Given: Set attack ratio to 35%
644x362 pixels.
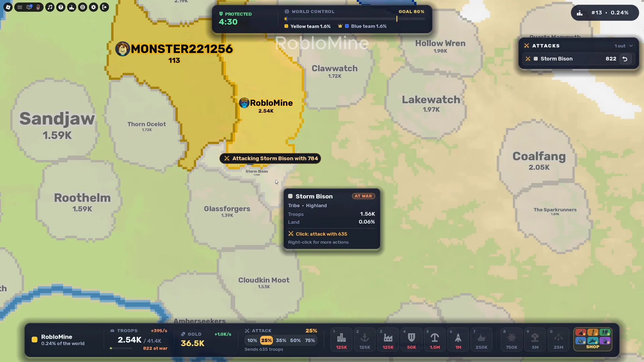Looking at the screenshot, I should [x=281, y=341].
